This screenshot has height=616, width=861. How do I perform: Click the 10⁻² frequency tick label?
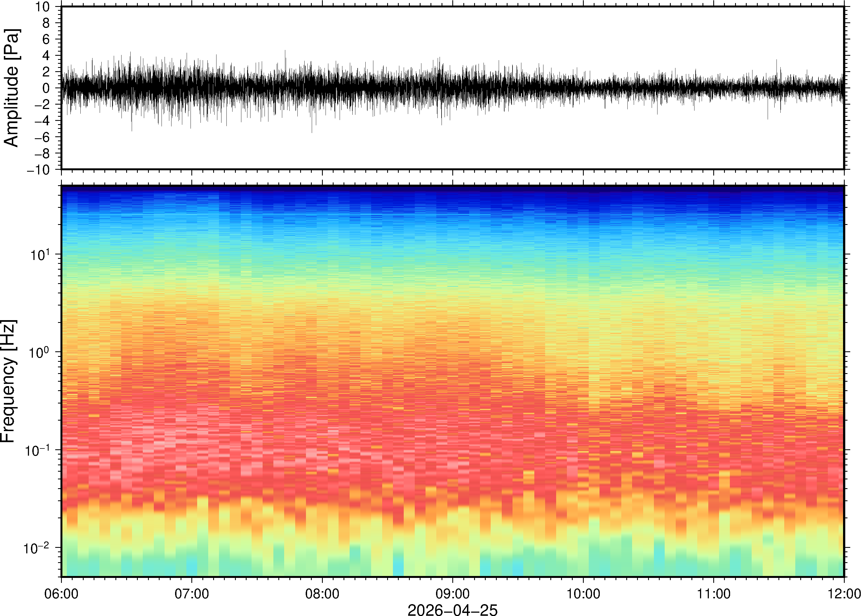coord(37,548)
